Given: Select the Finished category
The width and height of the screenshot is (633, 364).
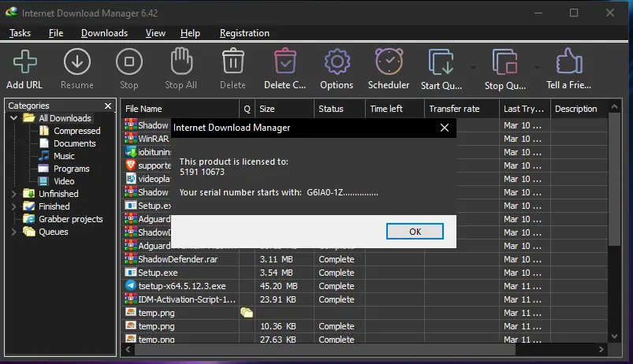Looking at the screenshot, I should [x=54, y=206].
